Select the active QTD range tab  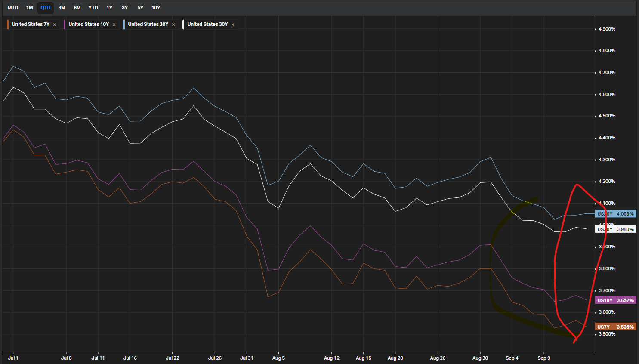pos(46,8)
